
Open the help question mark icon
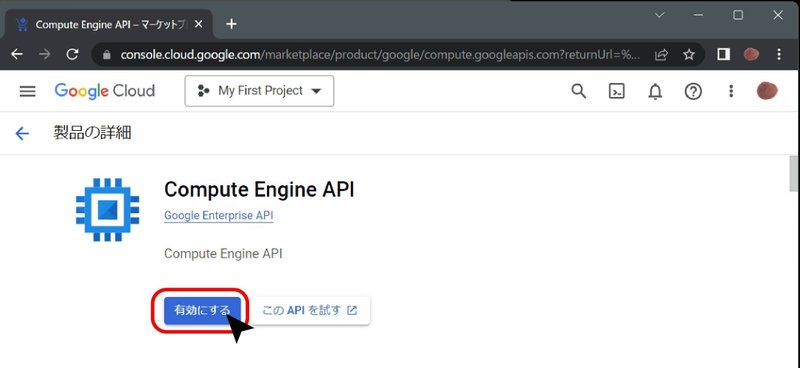pos(693,91)
